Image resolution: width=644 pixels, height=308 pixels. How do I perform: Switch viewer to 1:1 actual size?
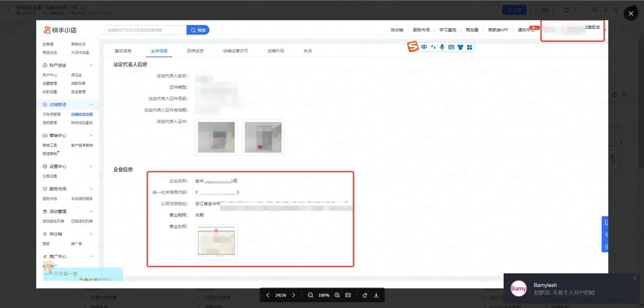click(x=348, y=295)
